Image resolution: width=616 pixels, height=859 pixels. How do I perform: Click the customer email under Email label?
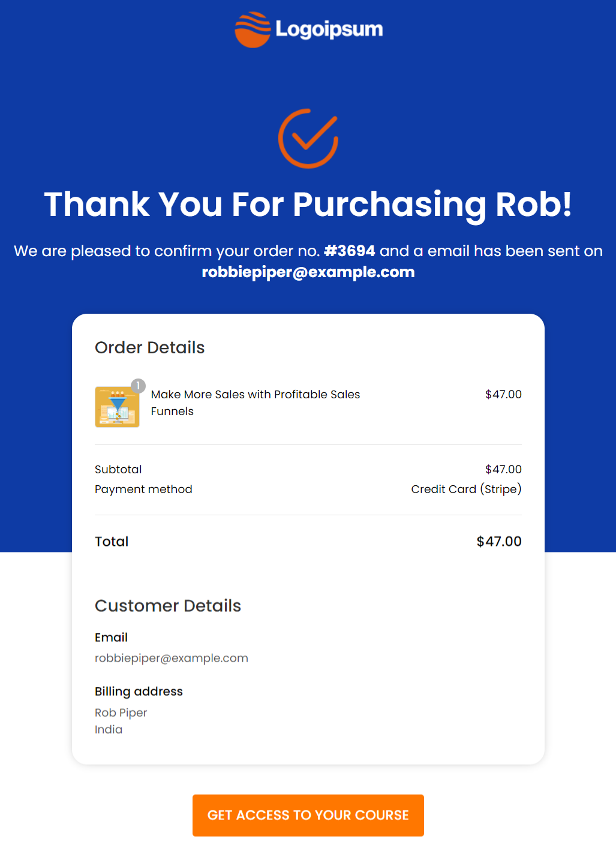tap(172, 658)
